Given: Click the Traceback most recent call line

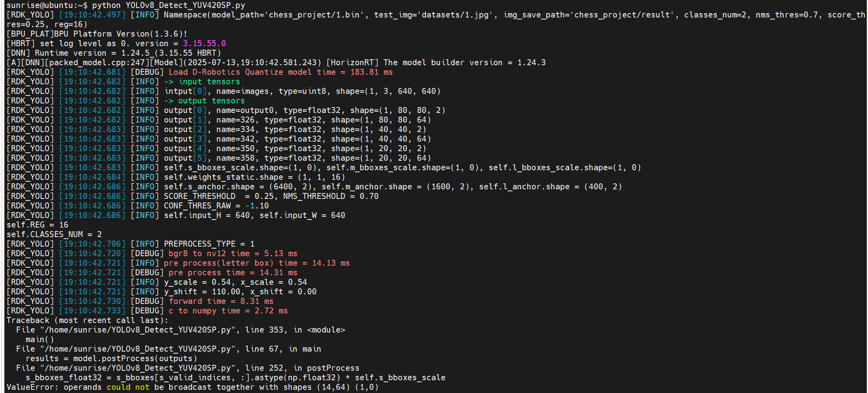Looking at the screenshot, I should click(88, 320).
